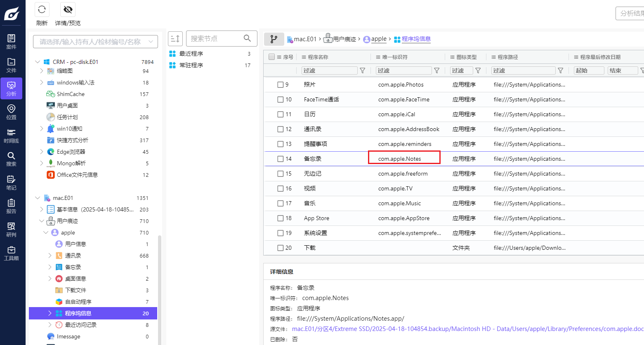Viewport: 644px width, 345px height.
Task: Expand the 通讯录 tree node under apple
Action: pos(50,256)
